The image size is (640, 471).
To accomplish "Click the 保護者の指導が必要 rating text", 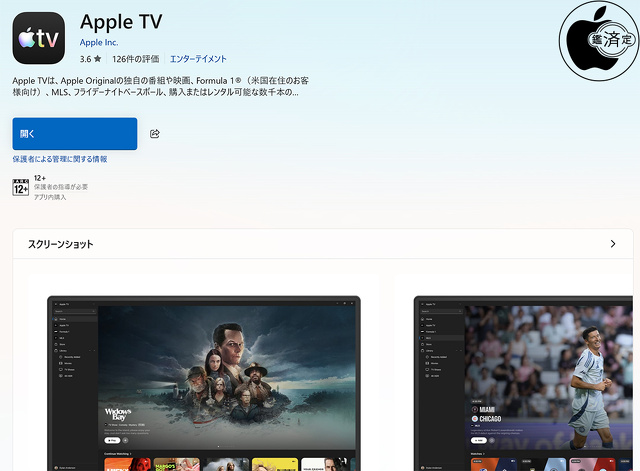I will [x=61, y=187].
